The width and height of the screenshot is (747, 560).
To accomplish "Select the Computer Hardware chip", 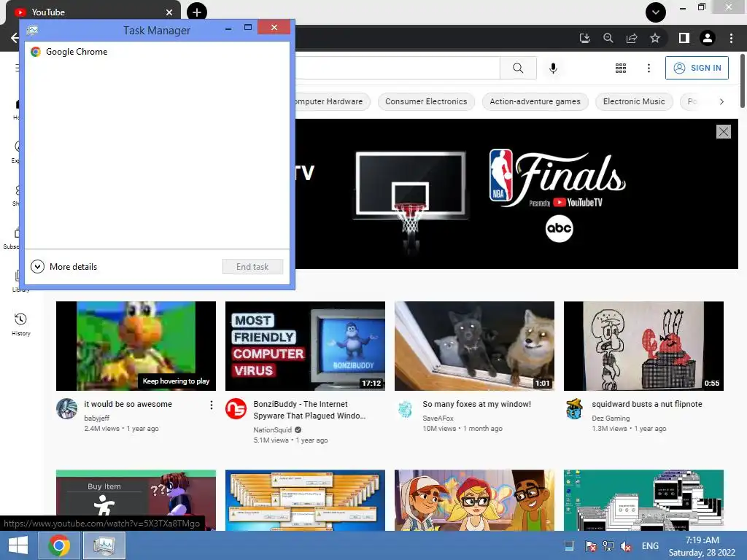I will tap(332, 101).
